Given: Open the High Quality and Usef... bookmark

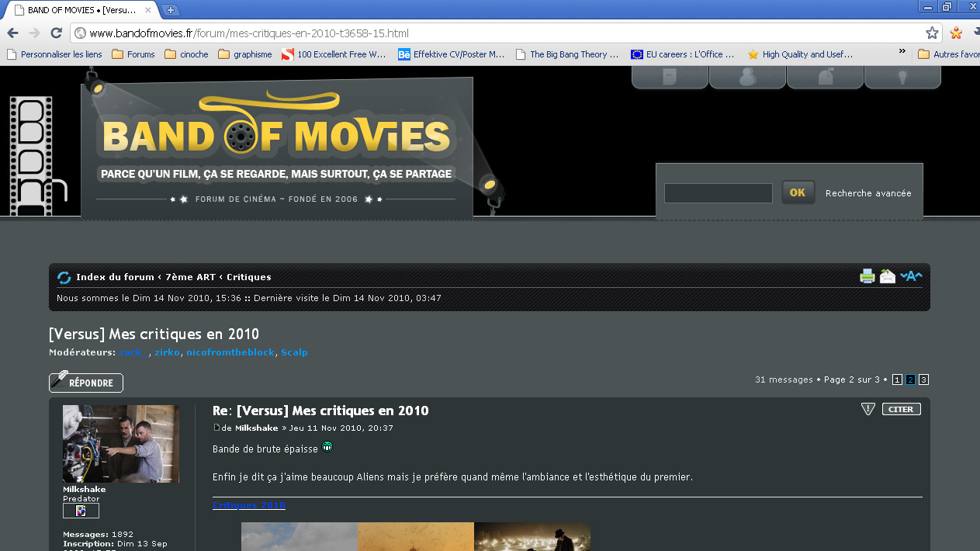Looking at the screenshot, I should [800, 54].
